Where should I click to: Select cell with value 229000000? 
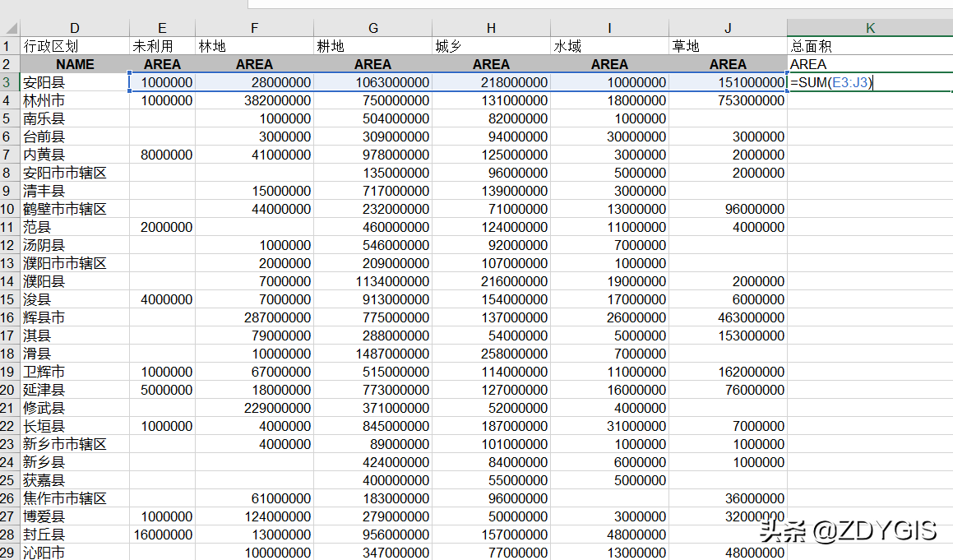255,408
